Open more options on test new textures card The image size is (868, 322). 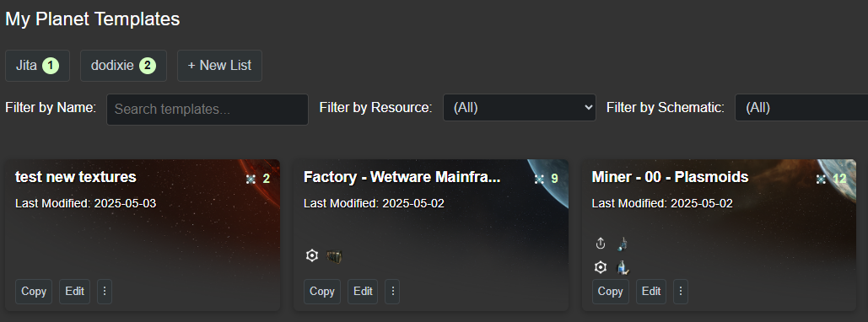click(105, 292)
